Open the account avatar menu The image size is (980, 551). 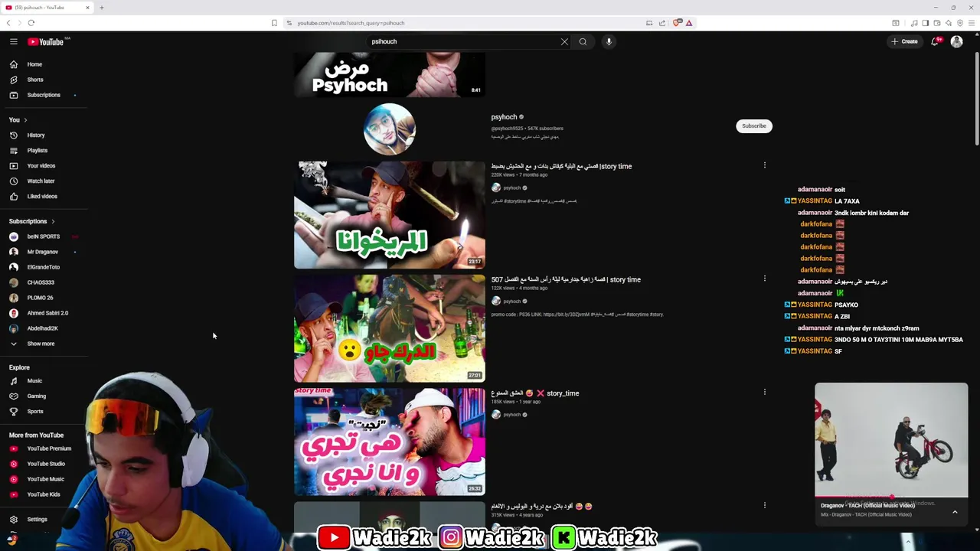pos(956,41)
